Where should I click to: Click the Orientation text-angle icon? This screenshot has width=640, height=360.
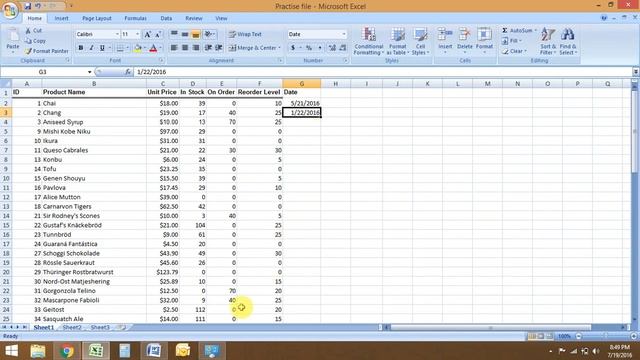(209, 34)
